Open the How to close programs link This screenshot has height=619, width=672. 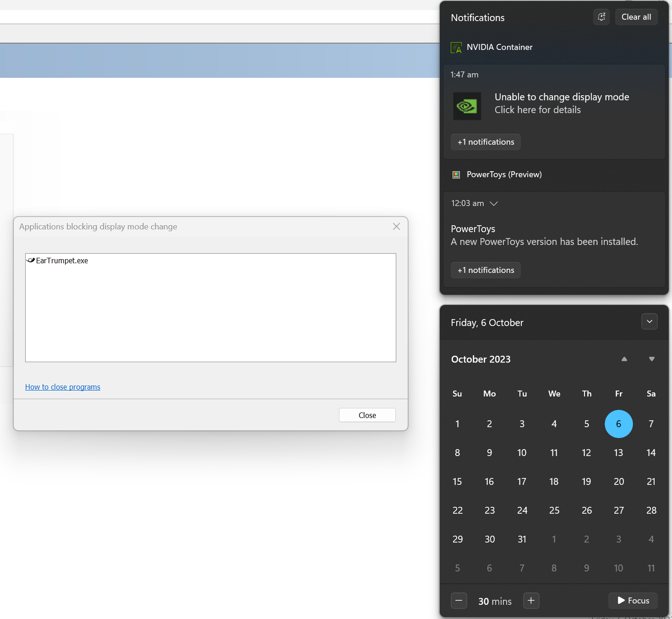(62, 386)
